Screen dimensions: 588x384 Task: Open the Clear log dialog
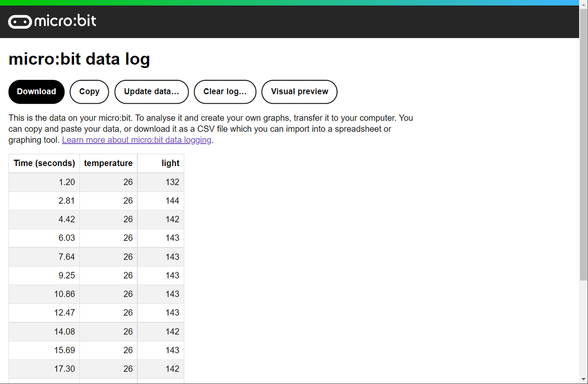pos(225,92)
